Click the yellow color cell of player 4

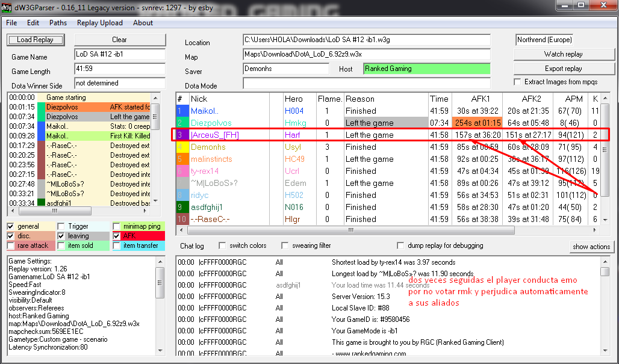(182, 147)
